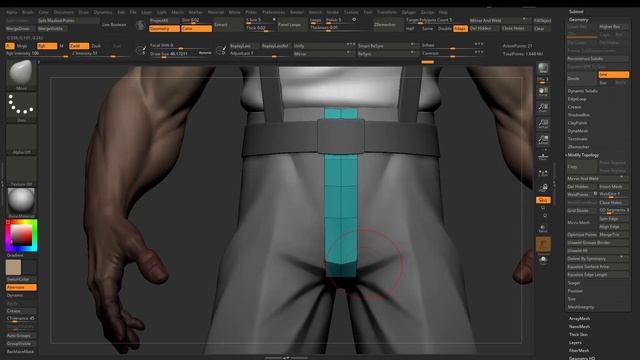This screenshot has width=640, height=360.
Task: Click the brush icon beside ReplayLast
Action: [x=220, y=50]
